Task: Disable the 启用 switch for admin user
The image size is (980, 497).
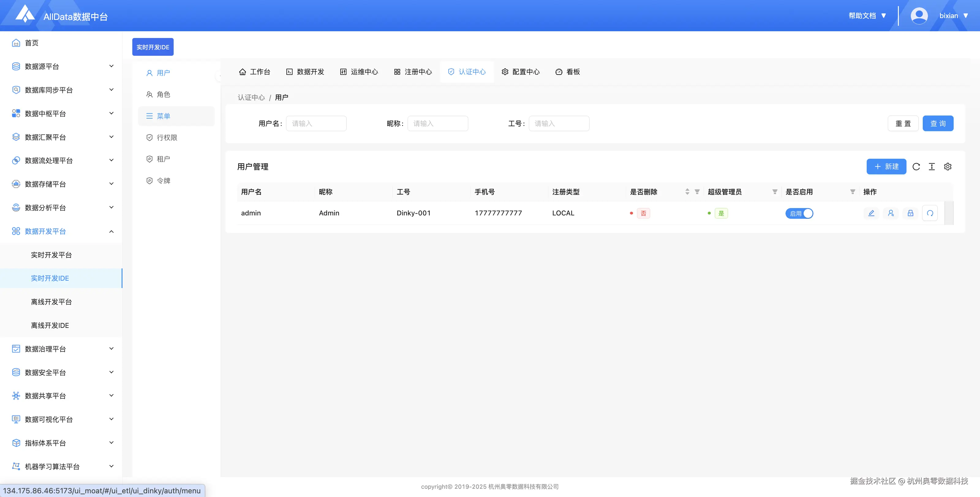Action: coord(799,213)
